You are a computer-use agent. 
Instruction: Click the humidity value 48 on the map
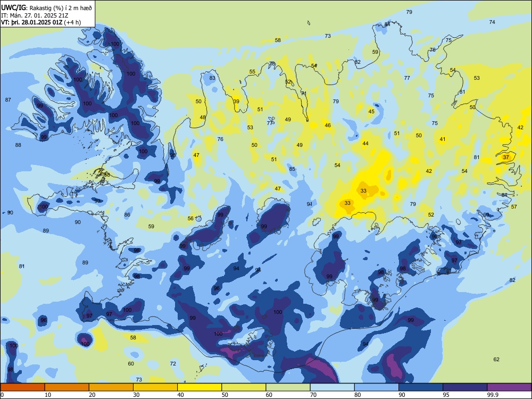pyautogui.click(x=203, y=118)
